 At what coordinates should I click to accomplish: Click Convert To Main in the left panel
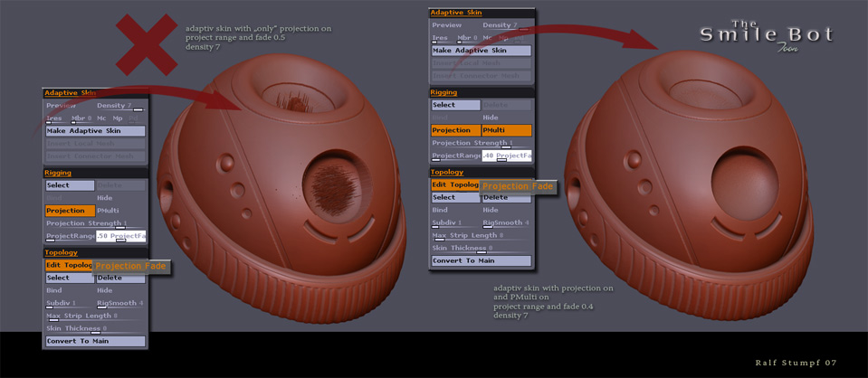tap(95, 341)
